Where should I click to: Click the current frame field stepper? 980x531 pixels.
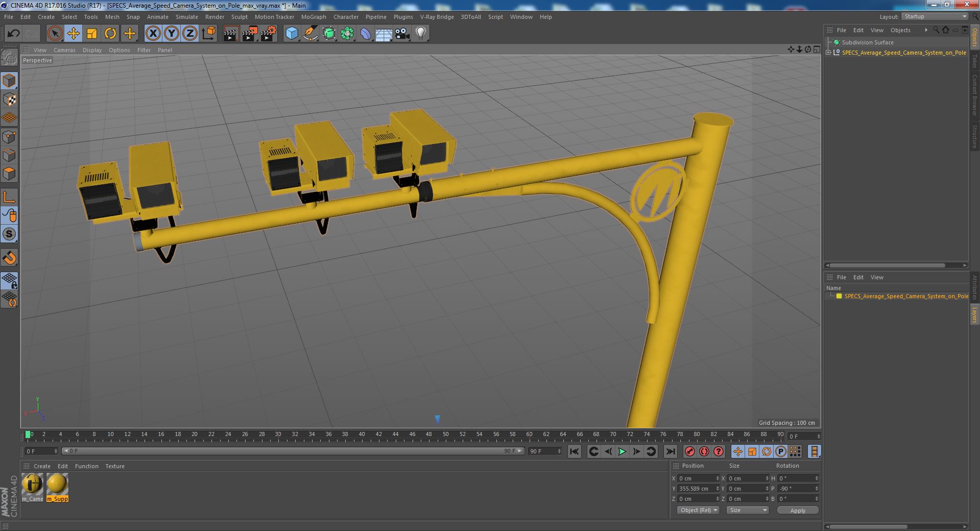tap(819, 437)
